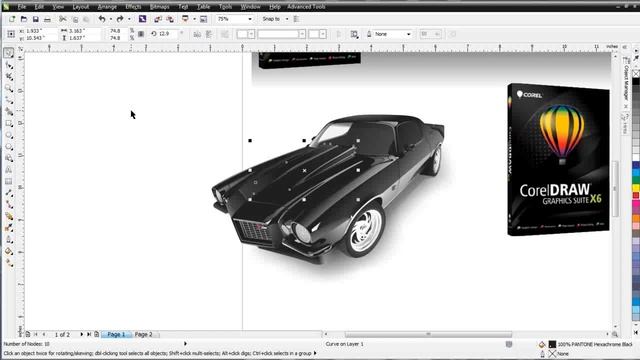The width and height of the screenshot is (640, 360).
Task: Select the Connector tool in toolbox
Action: pyautogui.click(x=9, y=204)
